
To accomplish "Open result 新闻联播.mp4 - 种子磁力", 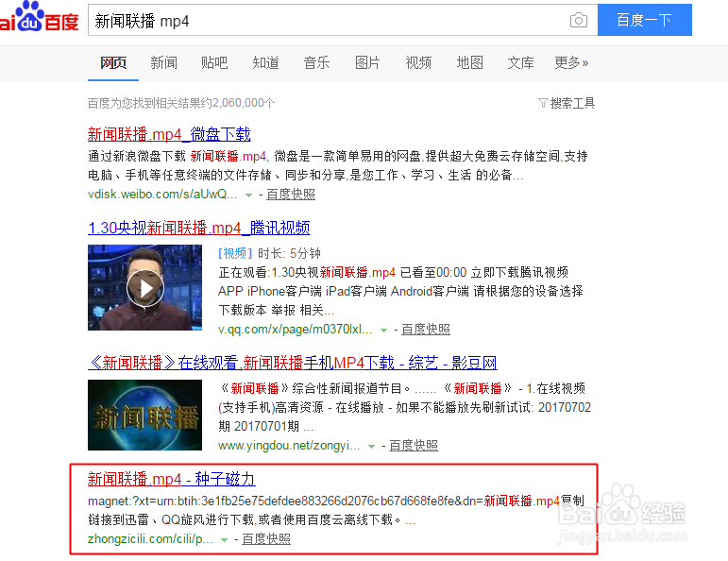I will [171, 479].
